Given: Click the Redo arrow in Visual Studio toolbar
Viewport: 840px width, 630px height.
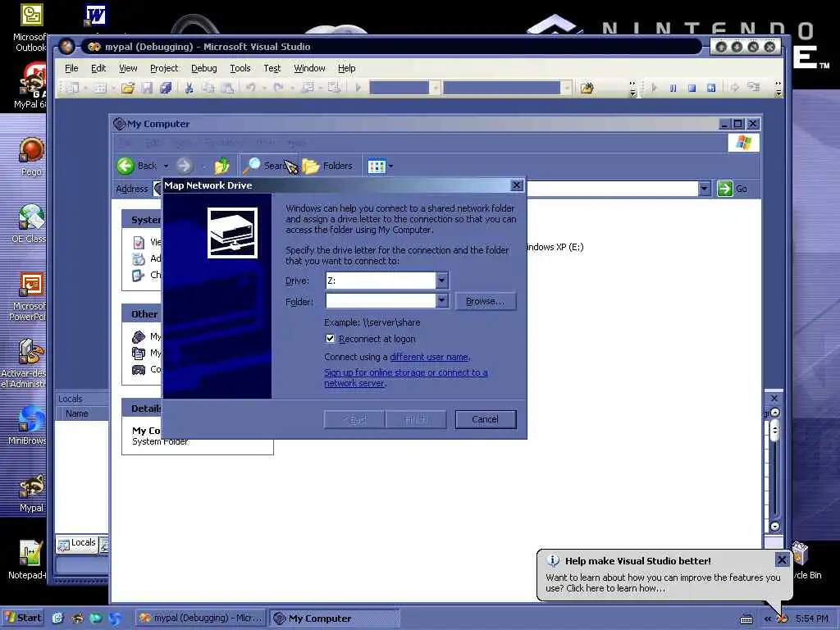Looking at the screenshot, I should [278, 88].
